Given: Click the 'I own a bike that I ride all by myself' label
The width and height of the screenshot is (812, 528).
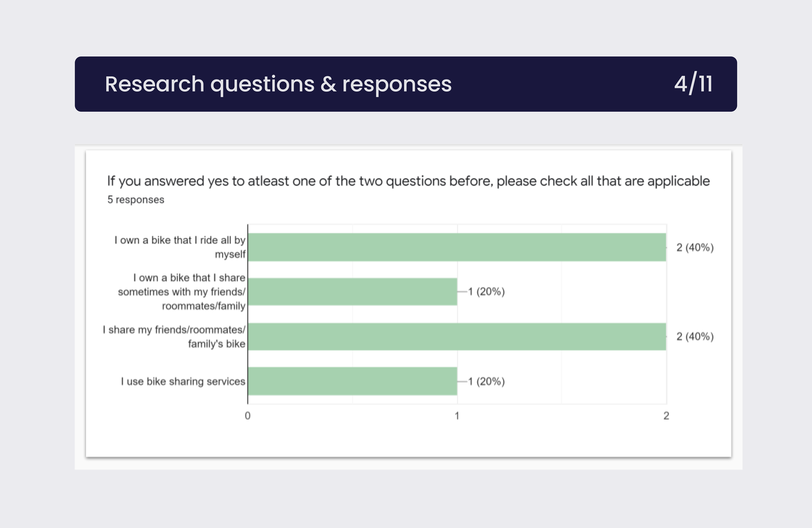Looking at the screenshot, I should (x=180, y=247).
